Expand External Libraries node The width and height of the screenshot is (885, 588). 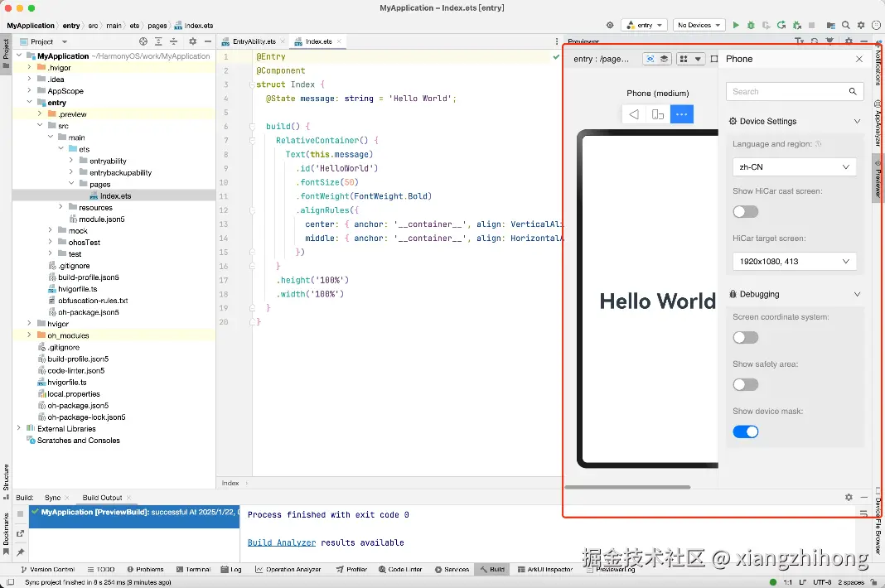click(18, 428)
